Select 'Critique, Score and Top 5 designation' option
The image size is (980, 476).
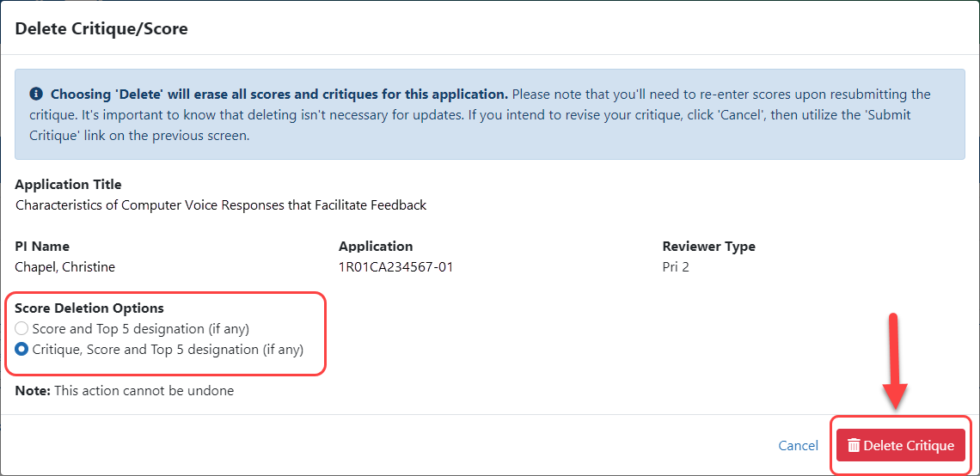point(21,350)
